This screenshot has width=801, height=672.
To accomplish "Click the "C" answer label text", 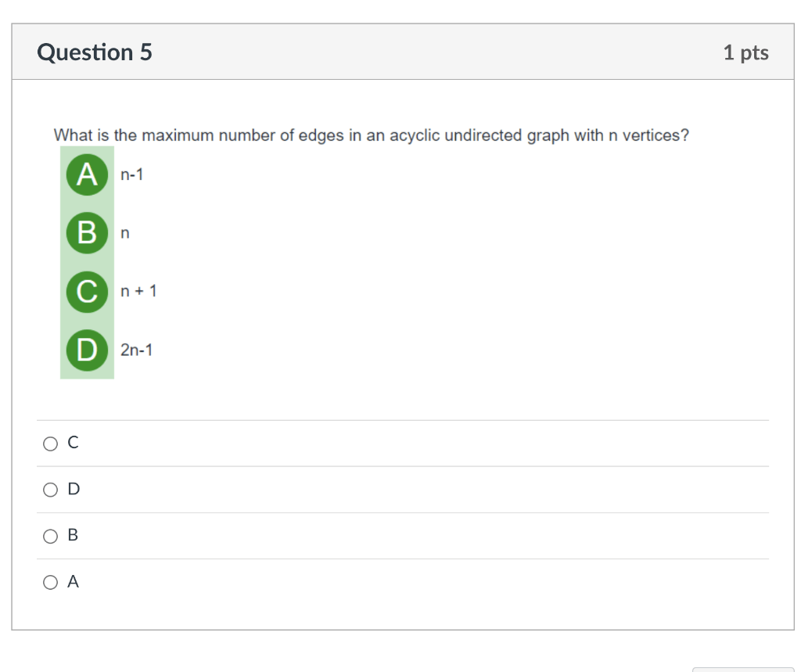I will (x=74, y=443).
